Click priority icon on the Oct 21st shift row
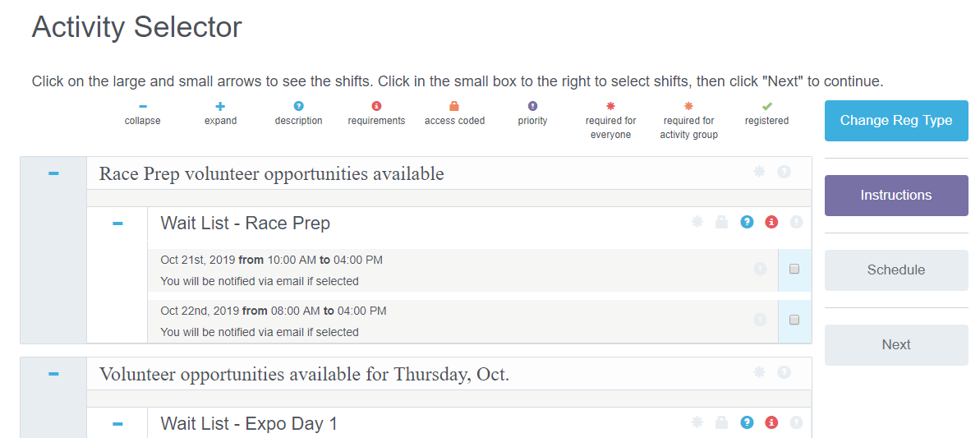The width and height of the screenshot is (980, 438). click(x=760, y=269)
